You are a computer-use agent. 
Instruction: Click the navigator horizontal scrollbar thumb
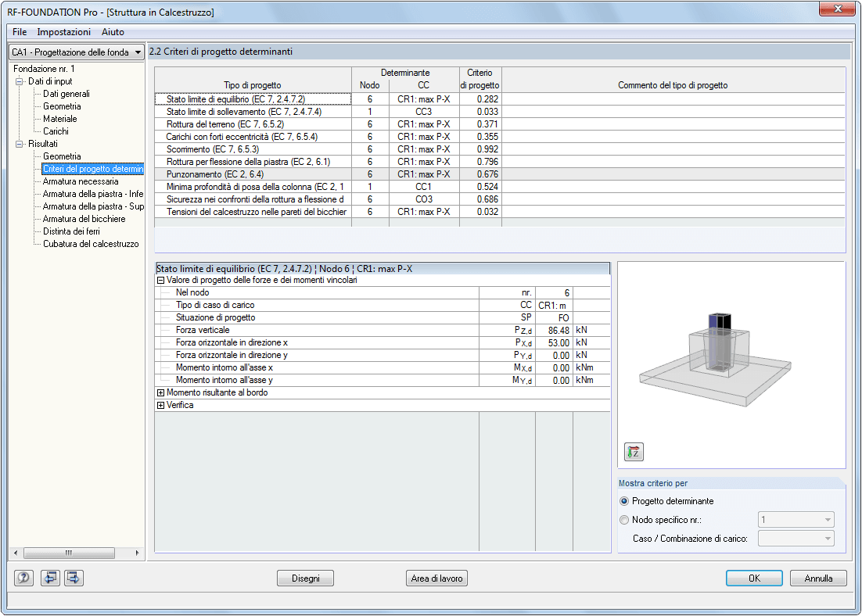[69, 553]
